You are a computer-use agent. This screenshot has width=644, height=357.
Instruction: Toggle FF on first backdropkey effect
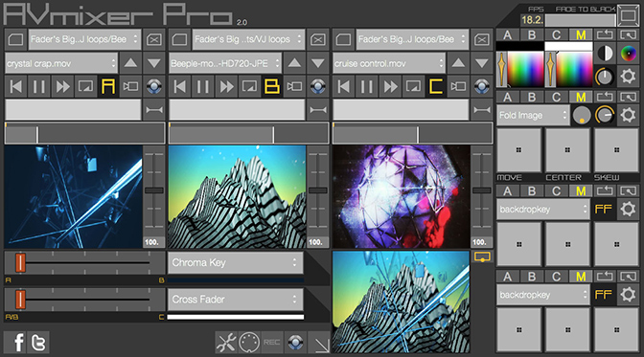(x=604, y=210)
